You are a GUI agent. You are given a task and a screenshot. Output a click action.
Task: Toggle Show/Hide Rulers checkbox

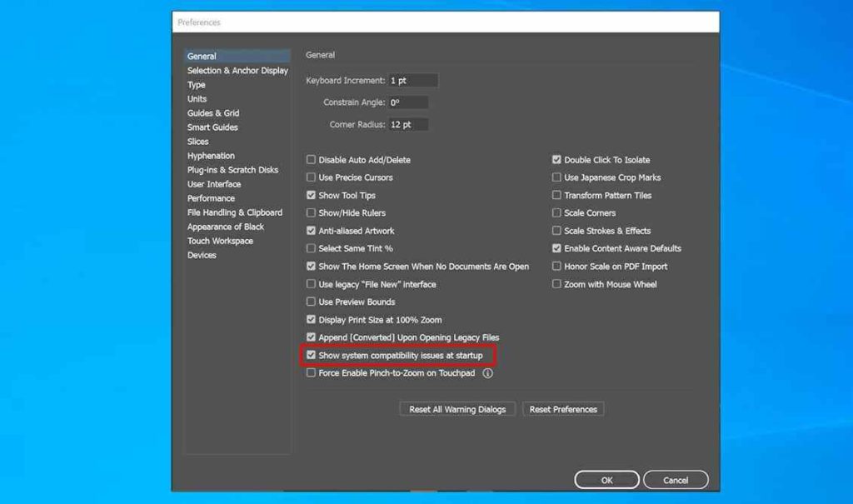click(311, 212)
